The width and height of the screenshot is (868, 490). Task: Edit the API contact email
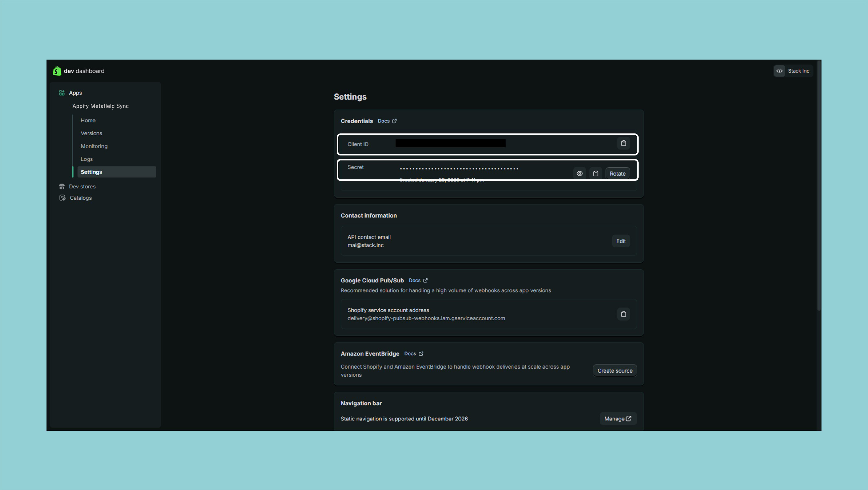(x=621, y=241)
